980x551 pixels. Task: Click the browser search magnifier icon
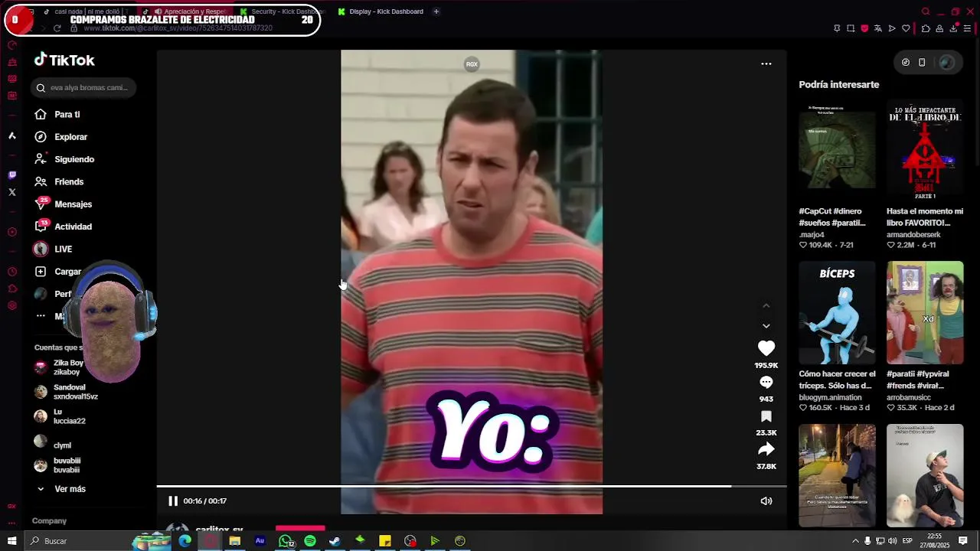point(926,11)
